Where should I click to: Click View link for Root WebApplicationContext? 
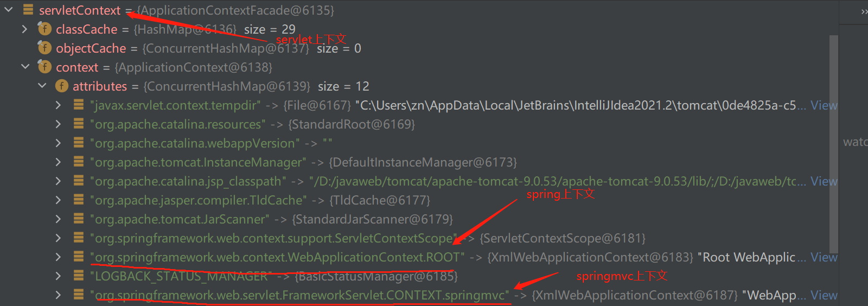[x=824, y=257]
